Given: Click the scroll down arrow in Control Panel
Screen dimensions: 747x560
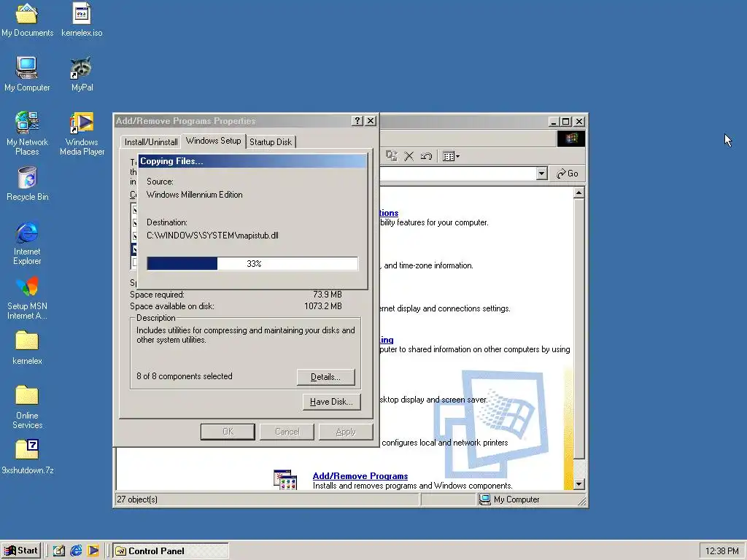Looking at the screenshot, I should tap(578, 484).
